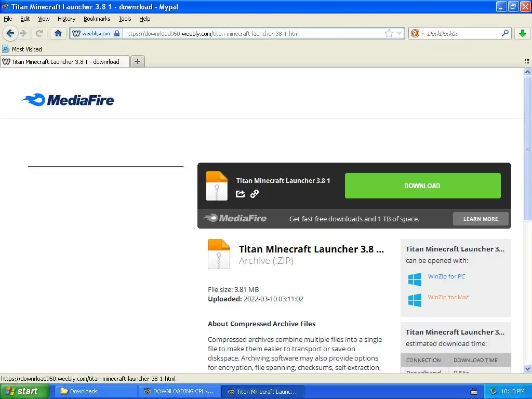Switch to the DOWNLOADING CPU taskbar window
532x399 pixels.
coord(179,391)
